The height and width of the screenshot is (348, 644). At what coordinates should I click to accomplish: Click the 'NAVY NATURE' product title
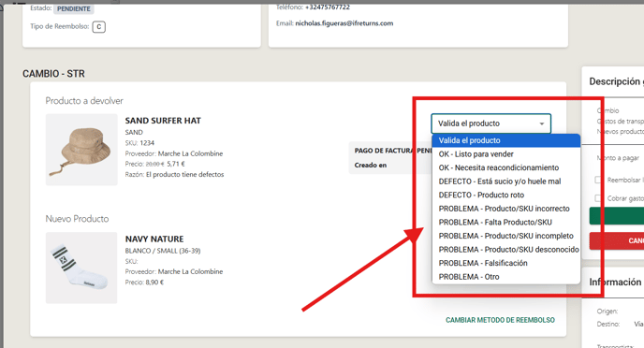click(x=154, y=239)
